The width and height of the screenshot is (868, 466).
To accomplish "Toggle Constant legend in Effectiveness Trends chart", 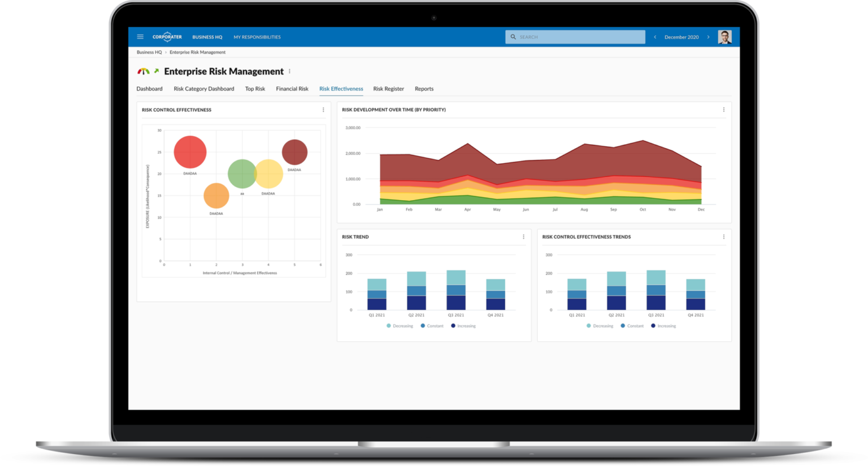I will (x=632, y=326).
